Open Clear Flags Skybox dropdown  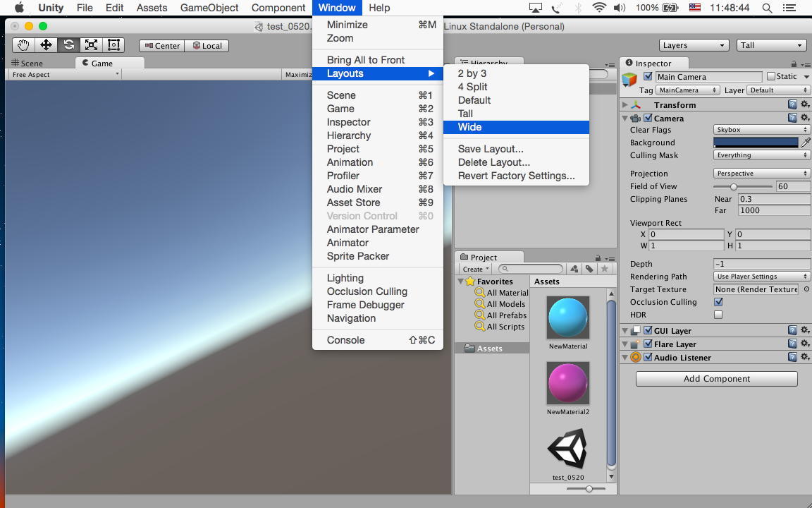761,130
